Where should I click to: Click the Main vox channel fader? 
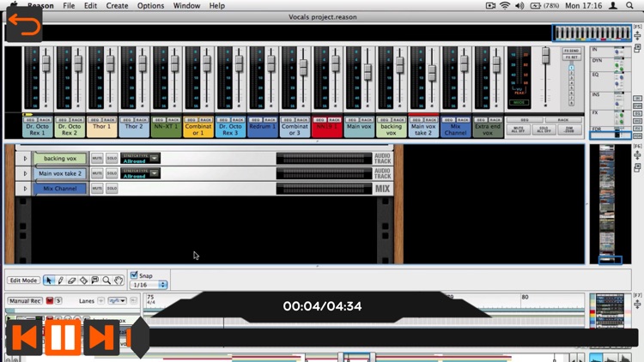coord(368,72)
